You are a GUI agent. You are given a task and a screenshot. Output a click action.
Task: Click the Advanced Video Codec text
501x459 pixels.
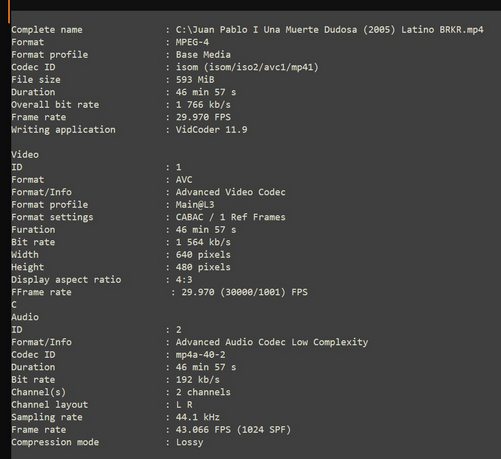click(x=230, y=192)
